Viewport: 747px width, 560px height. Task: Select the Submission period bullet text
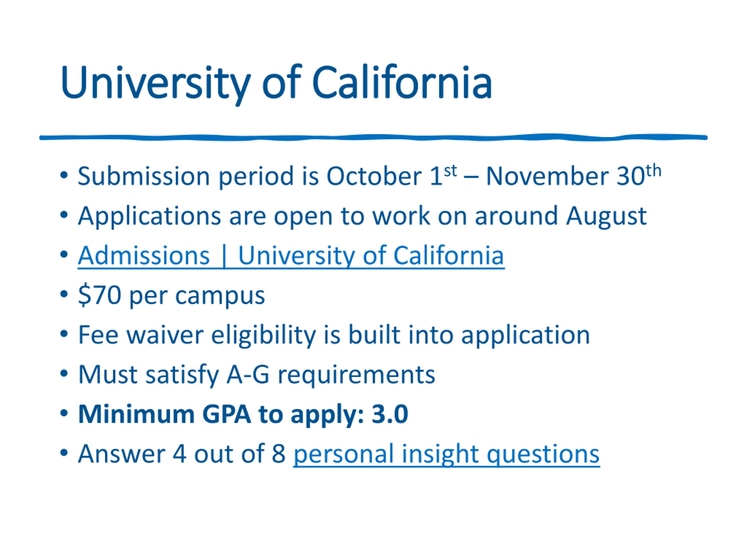click(x=369, y=176)
